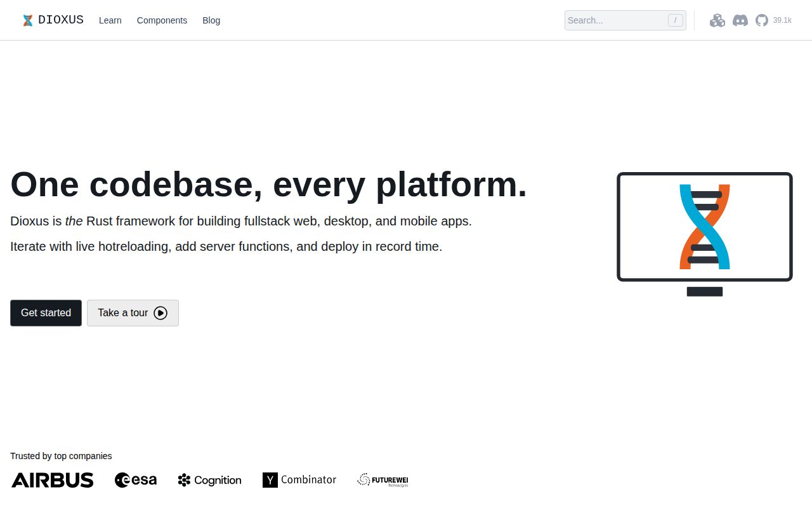Click the DIOXUS brand name

click(x=61, y=20)
